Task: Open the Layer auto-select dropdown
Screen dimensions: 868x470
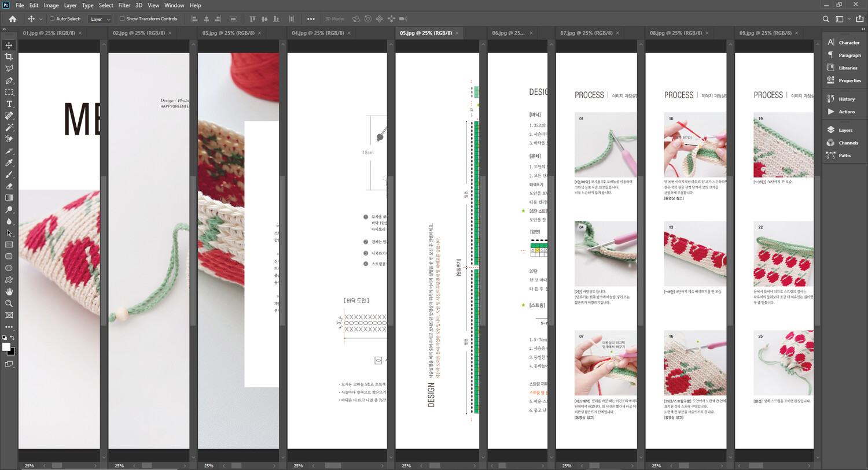Action: click(x=100, y=19)
